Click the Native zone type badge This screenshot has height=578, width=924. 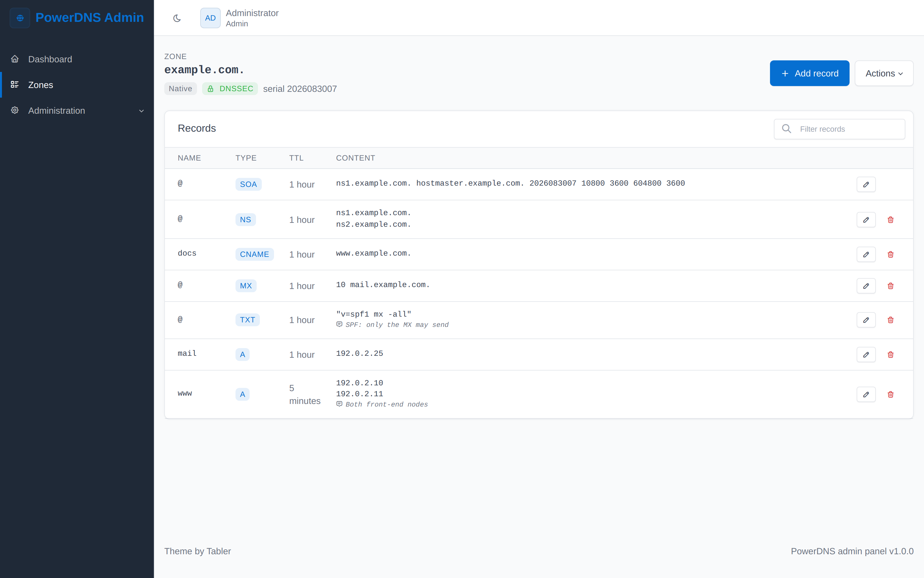coord(181,89)
